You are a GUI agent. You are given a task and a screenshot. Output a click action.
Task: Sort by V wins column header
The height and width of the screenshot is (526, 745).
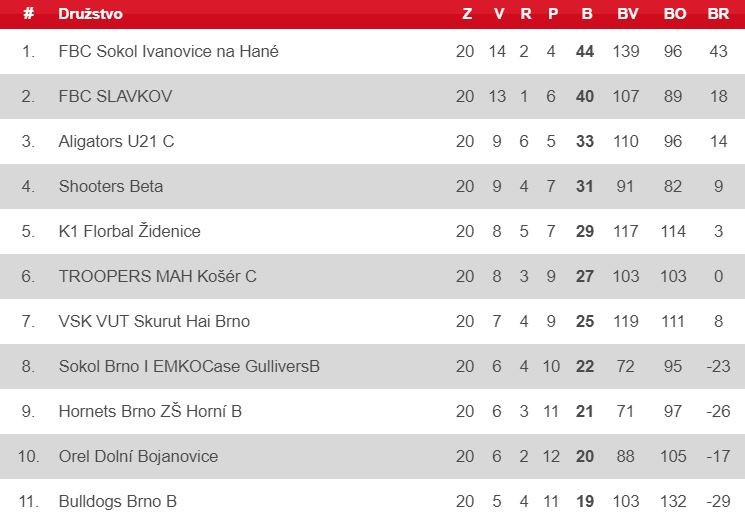[x=498, y=14]
